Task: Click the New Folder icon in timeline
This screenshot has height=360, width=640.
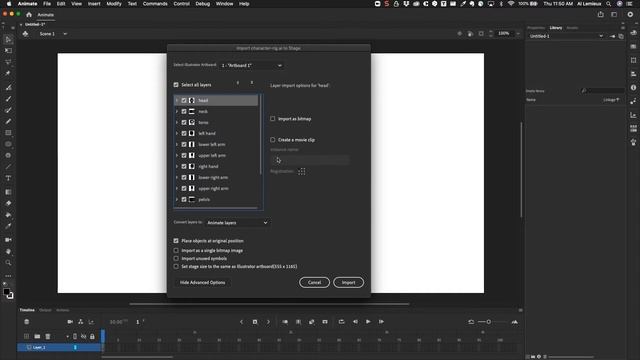Action: tap(37, 336)
